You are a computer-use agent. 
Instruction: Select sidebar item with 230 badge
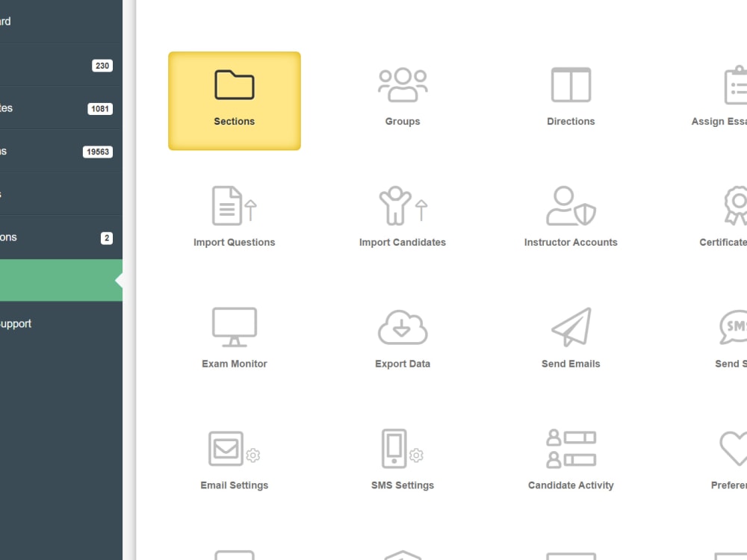(x=61, y=65)
